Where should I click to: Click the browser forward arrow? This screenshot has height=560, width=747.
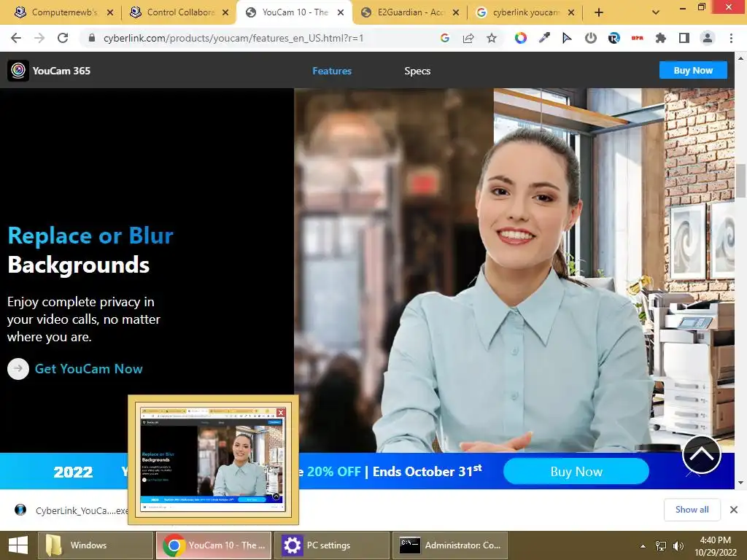39,38
